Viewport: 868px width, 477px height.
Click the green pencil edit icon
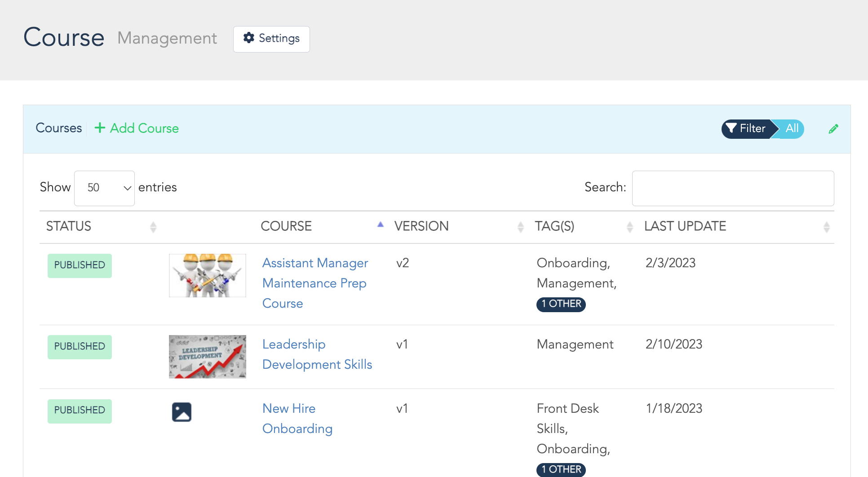tap(833, 129)
